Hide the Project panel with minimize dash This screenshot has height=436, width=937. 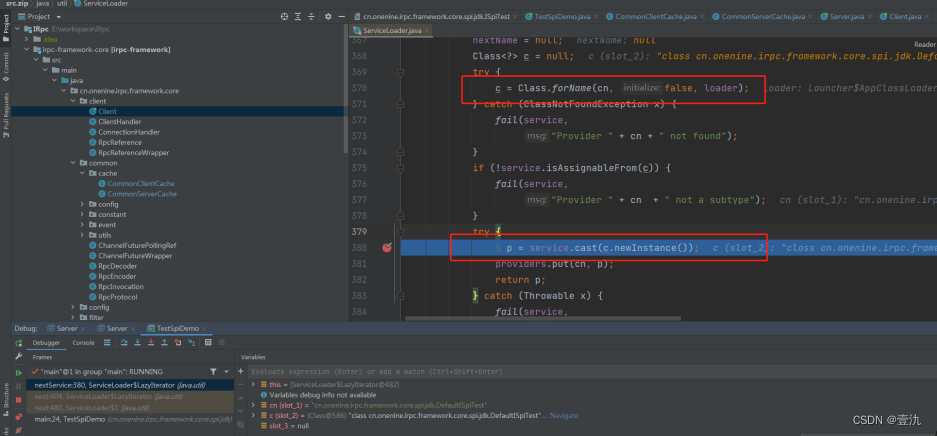pos(341,17)
